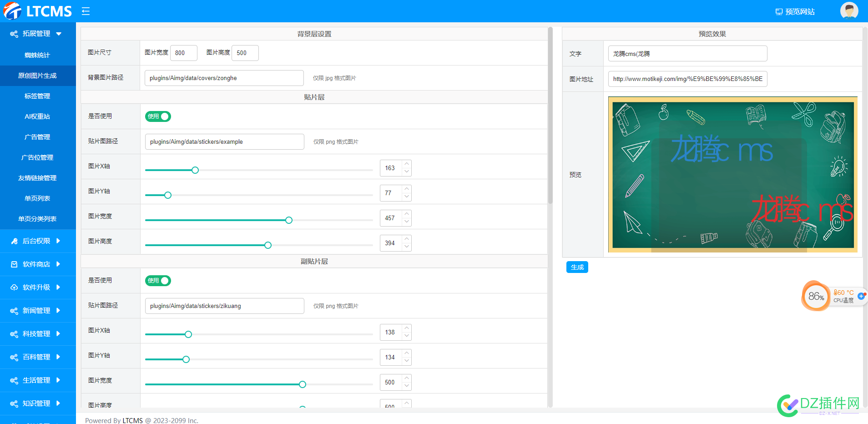Image resolution: width=868 pixels, height=424 pixels.
Task: Increase the 163 X轴 value with up arrow
Action: [407, 164]
